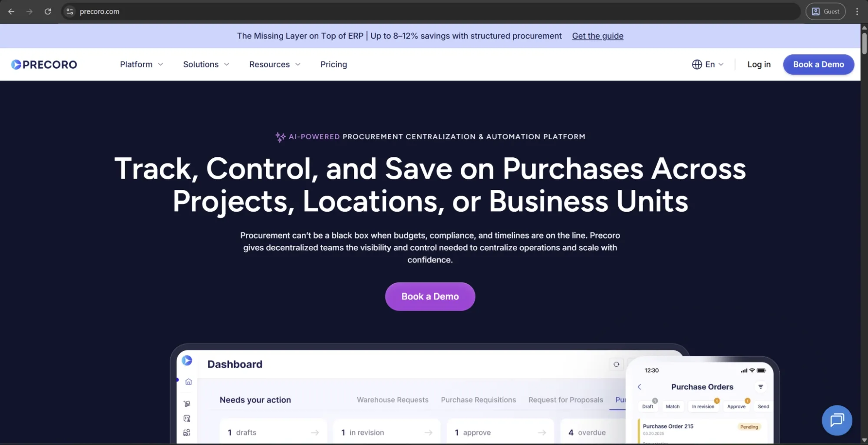Click the cart icon in dashboard sidebar
Viewport: 868px width, 445px height.
(187, 404)
